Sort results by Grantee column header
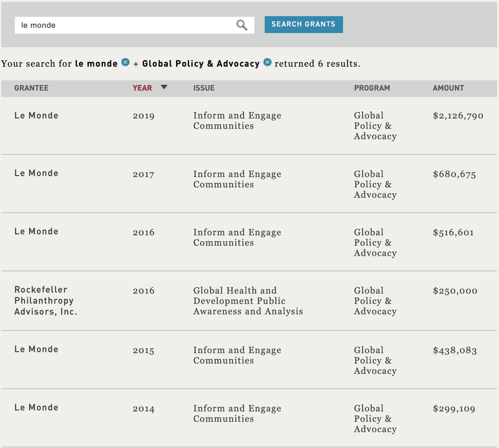The height and width of the screenshot is (448, 499). (31, 88)
